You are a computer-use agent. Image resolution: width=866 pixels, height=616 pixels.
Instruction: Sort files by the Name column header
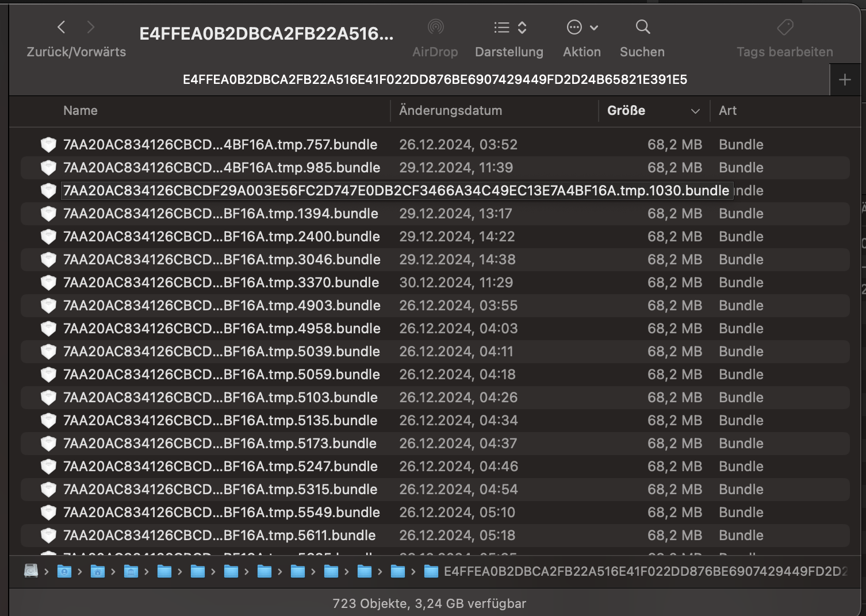[80, 110]
